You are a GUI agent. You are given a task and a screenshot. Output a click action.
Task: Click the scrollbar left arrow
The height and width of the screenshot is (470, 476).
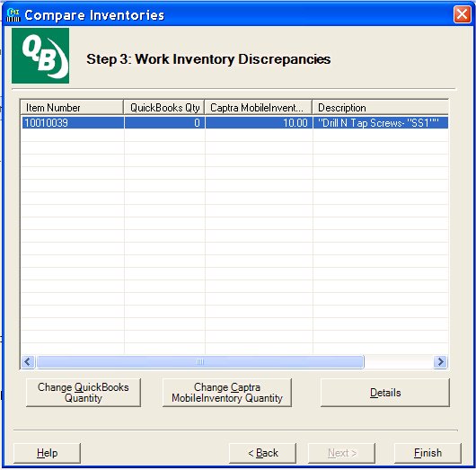click(x=28, y=361)
